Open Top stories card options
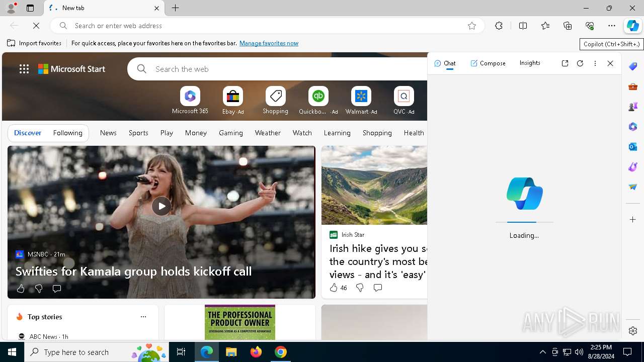Viewport: 644px width, 362px height. click(x=143, y=317)
